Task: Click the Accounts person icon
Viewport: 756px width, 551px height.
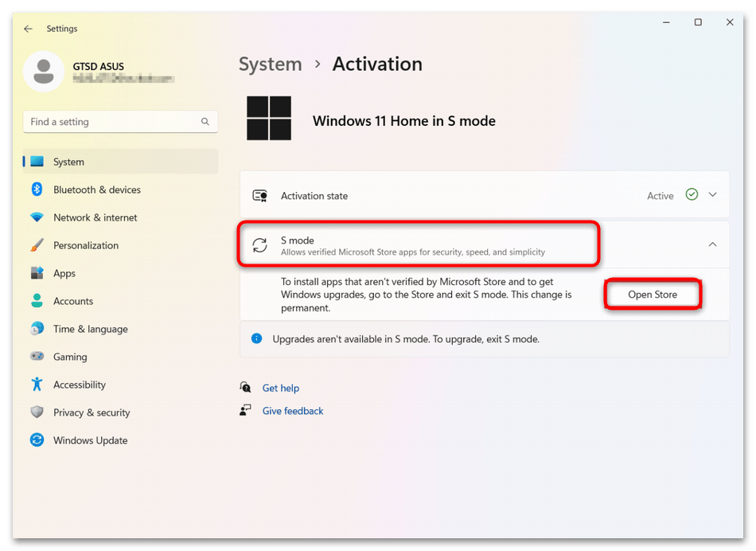Action: point(37,301)
